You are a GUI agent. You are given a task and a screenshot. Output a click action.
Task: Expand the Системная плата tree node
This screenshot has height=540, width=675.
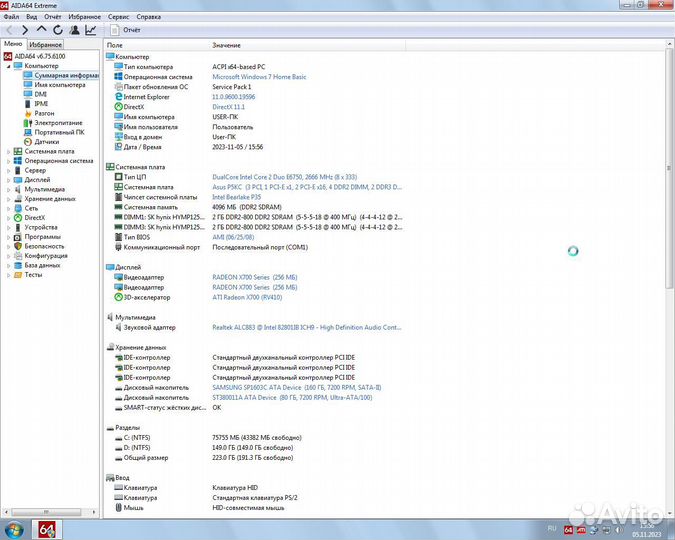[8, 152]
